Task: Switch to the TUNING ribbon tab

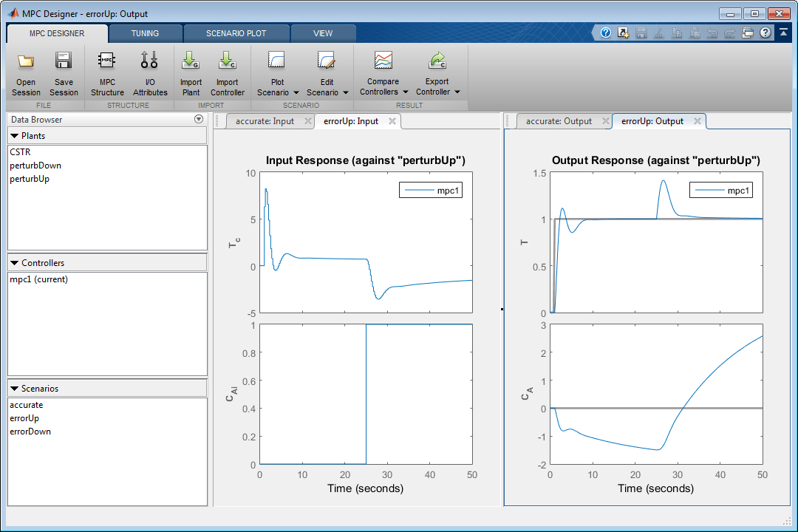Action: 145,33
